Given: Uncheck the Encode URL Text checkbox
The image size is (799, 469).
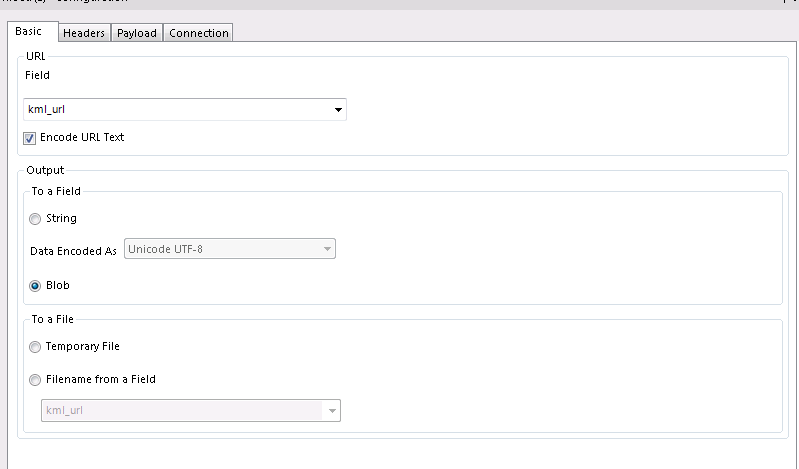Looking at the screenshot, I should pyautogui.click(x=30, y=138).
